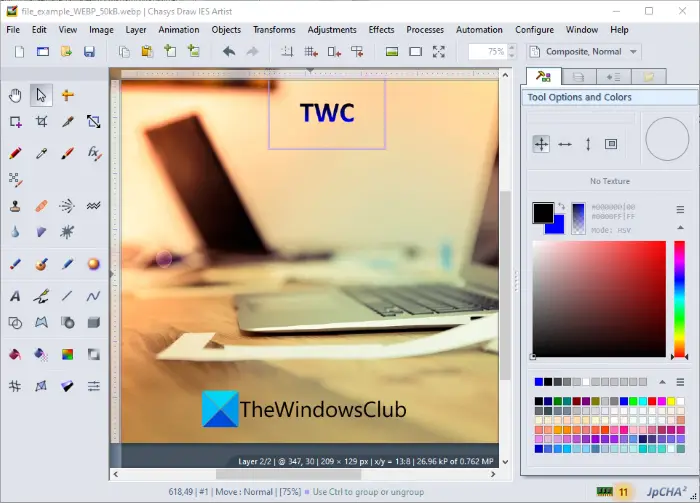The image size is (700, 503).
Task: Select the red Pencil tool
Action: 15,153
